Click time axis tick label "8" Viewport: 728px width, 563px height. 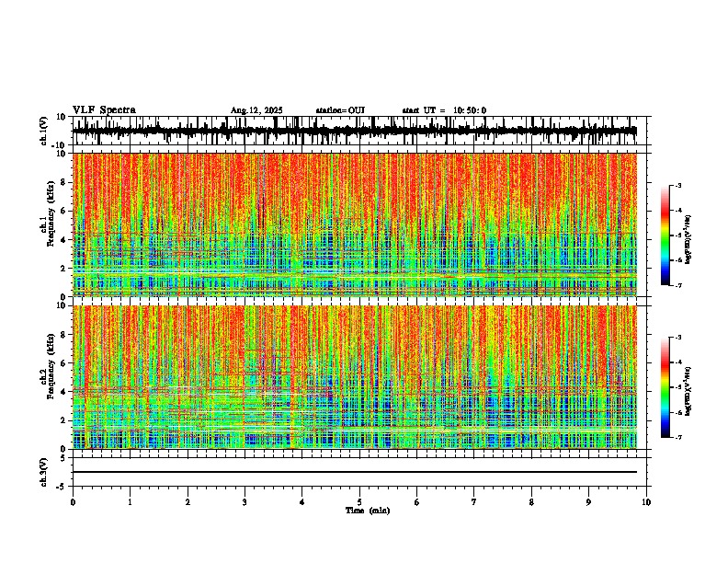531,502
